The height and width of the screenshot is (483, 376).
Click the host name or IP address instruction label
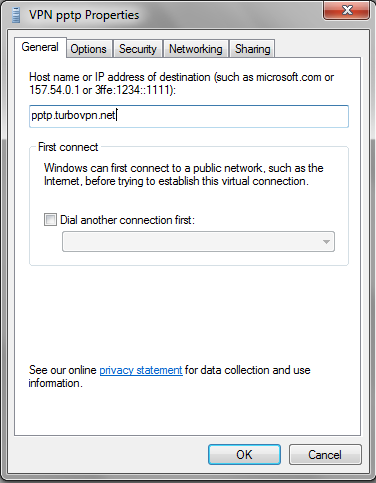point(182,83)
